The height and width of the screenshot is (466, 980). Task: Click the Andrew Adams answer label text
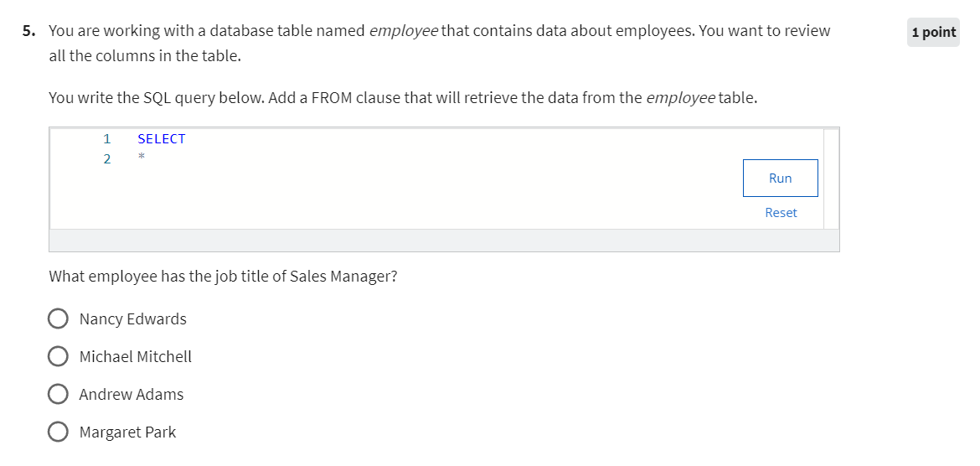[132, 395]
